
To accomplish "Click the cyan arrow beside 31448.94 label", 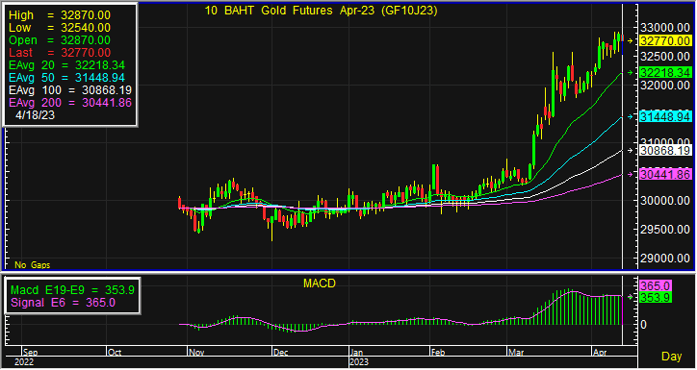I will pyautogui.click(x=630, y=117).
